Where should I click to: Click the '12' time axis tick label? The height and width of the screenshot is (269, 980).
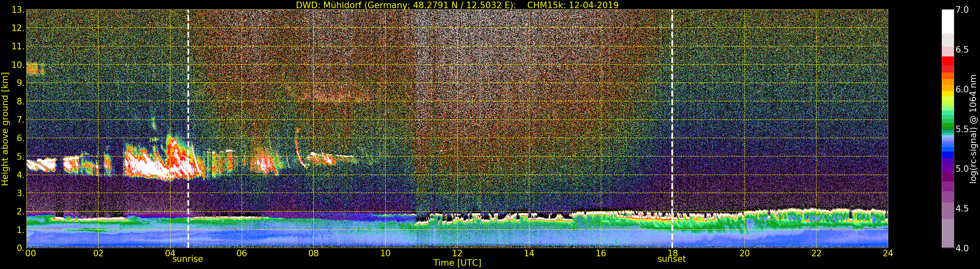[457, 253]
